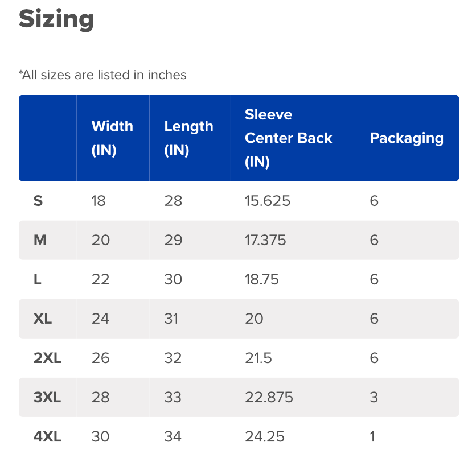The width and height of the screenshot is (476, 454).
Task: Select the 4XL size row label
Action: 47,436
